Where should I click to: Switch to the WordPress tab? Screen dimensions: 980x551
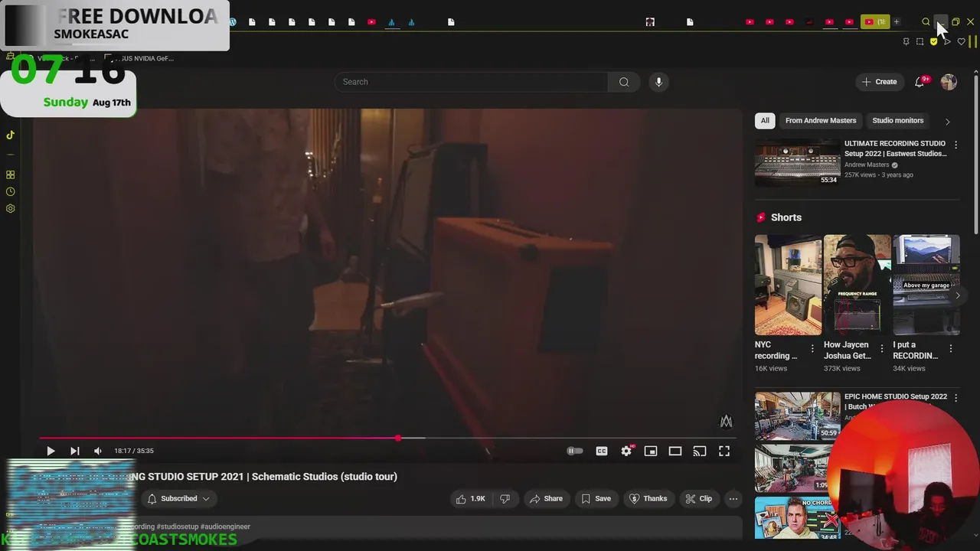click(x=233, y=21)
